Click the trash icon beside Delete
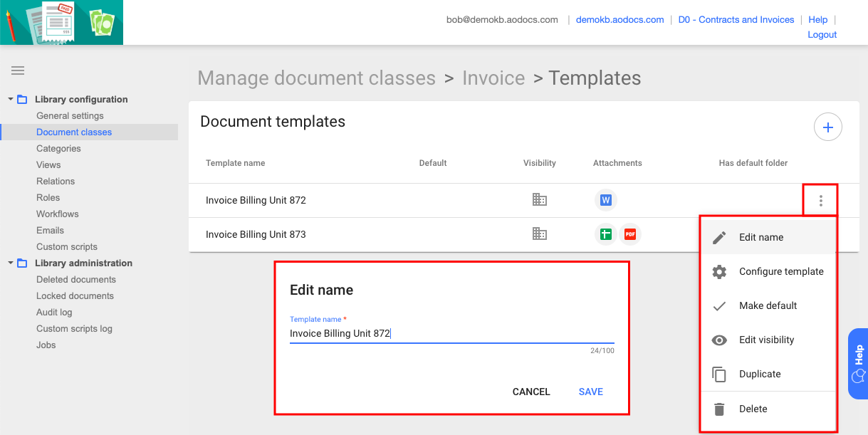 [719, 409]
